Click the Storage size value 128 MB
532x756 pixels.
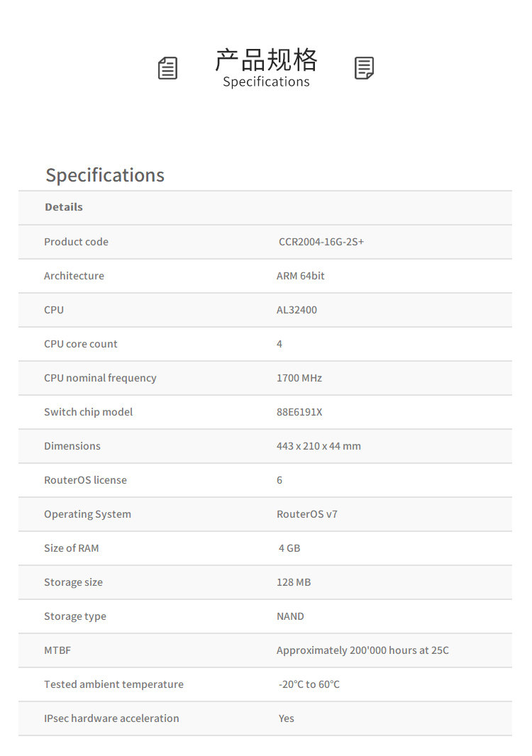[x=294, y=582]
